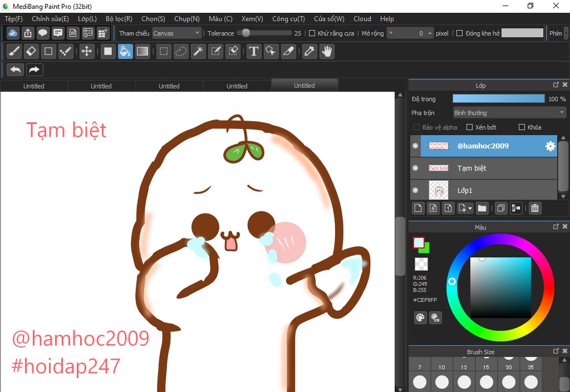Float the Brush Size panel
This screenshot has height=392, width=570.
point(556,351)
